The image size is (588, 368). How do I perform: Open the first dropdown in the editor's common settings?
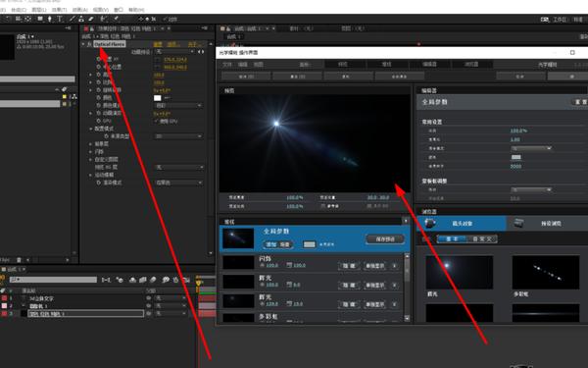[531, 148]
